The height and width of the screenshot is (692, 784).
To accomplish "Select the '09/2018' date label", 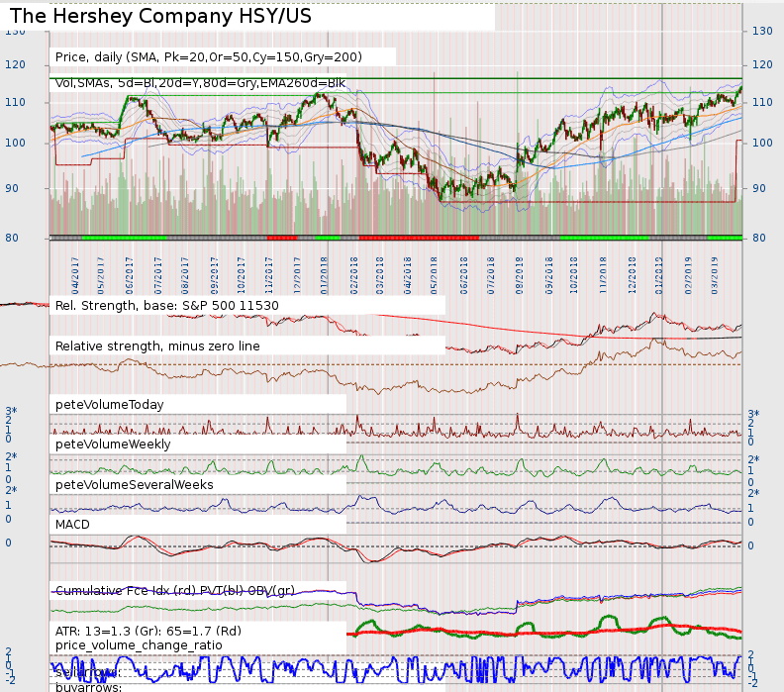I will 549,275.
